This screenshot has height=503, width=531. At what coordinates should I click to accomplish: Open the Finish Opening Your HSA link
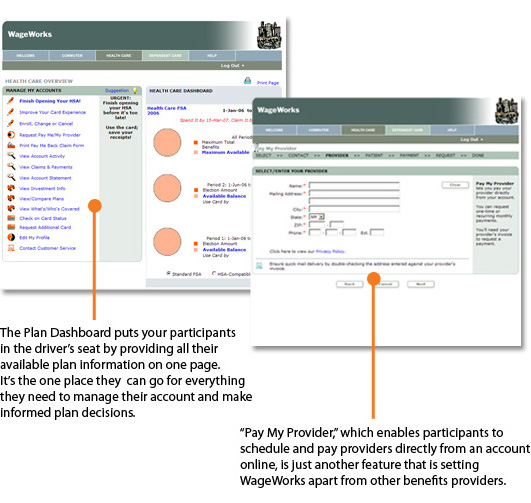click(50, 101)
